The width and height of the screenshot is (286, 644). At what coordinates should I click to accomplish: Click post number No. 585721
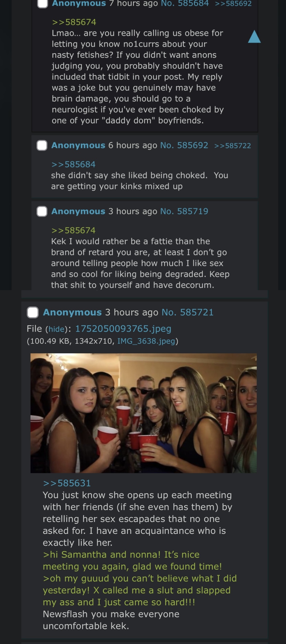tap(188, 312)
